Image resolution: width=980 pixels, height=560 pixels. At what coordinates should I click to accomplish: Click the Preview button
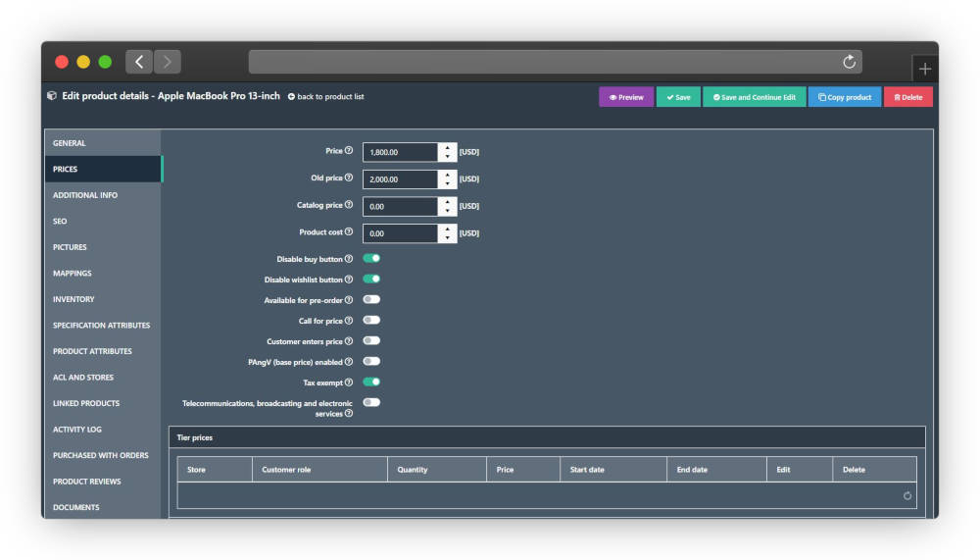(626, 97)
